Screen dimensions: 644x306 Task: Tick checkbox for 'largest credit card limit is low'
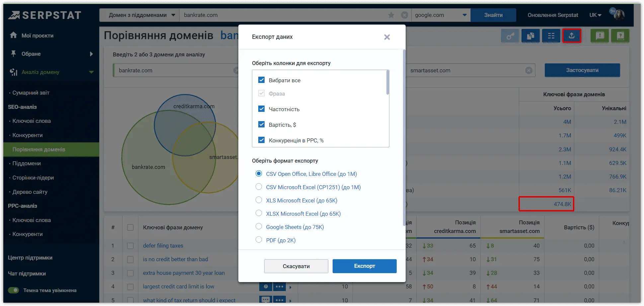(x=130, y=286)
